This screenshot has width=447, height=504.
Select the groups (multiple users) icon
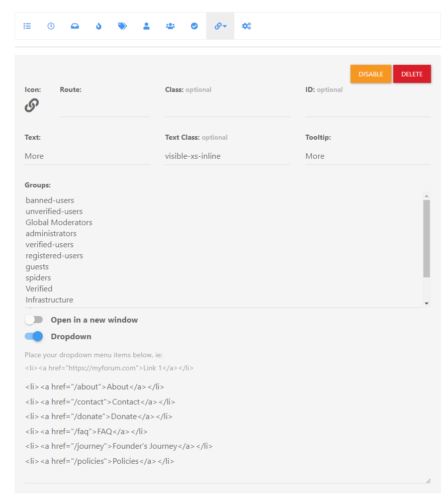[170, 26]
